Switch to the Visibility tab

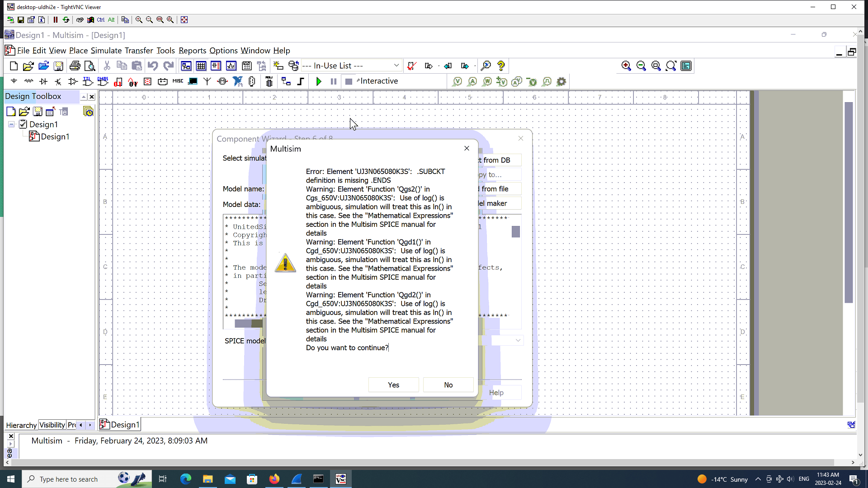52,425
